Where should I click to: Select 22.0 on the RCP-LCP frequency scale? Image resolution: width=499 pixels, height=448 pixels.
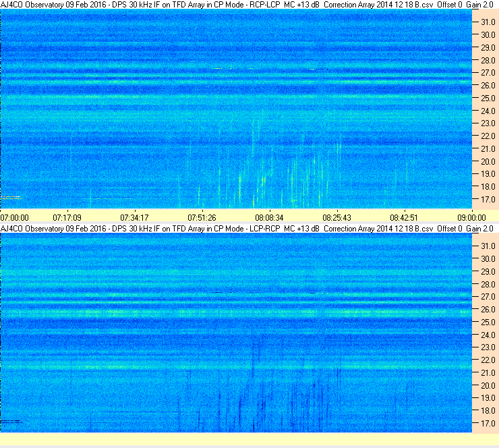(488, 136)
